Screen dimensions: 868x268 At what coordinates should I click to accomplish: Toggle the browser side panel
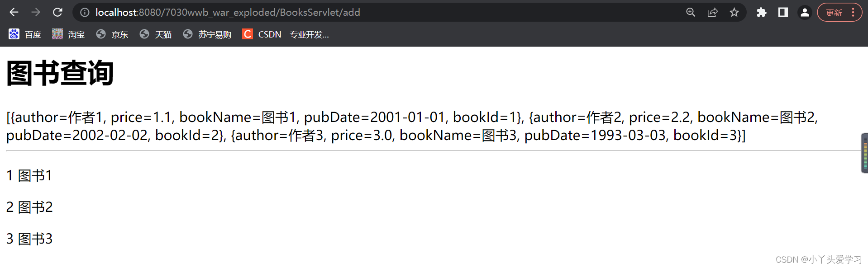[x=783, y=12]
